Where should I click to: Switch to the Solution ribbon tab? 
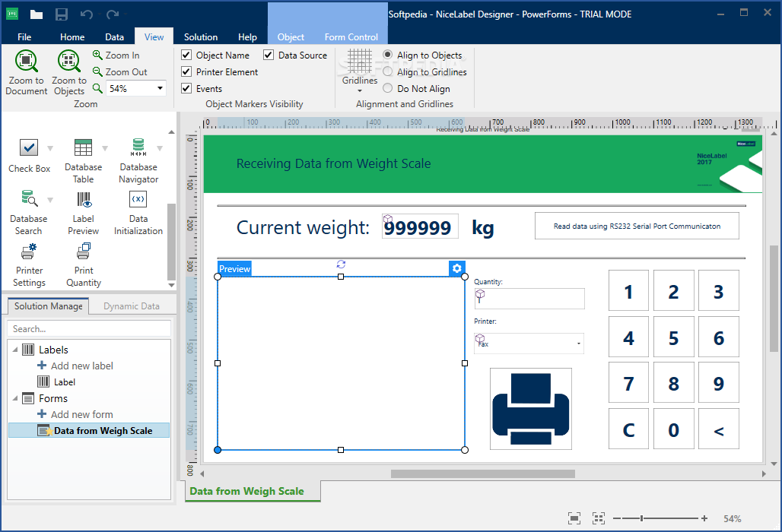tap(201, 37)
